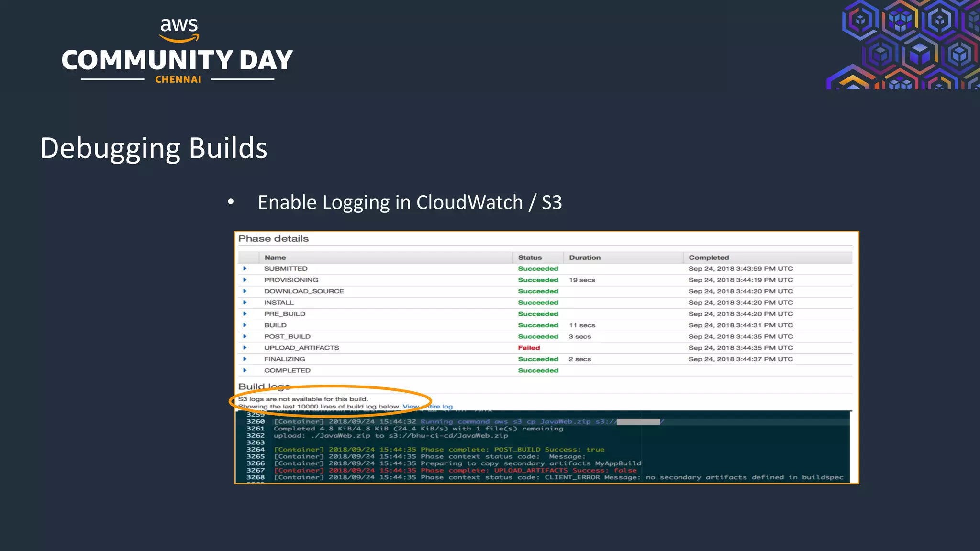Expand the DOWNLOAD_SOURCE phase row

point(245,291)
